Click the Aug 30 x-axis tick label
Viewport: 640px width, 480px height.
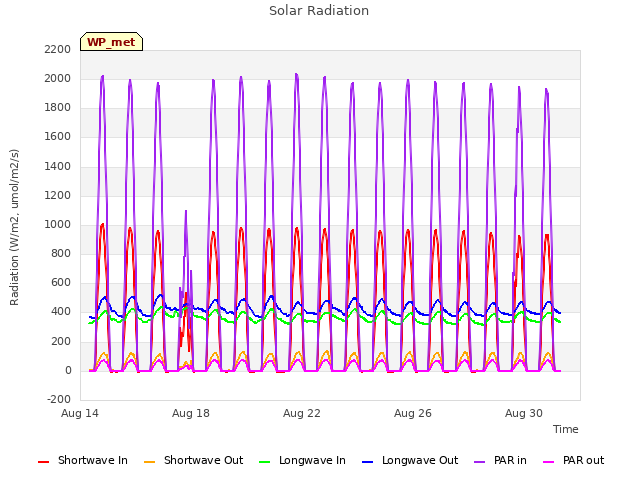point(524,413)
